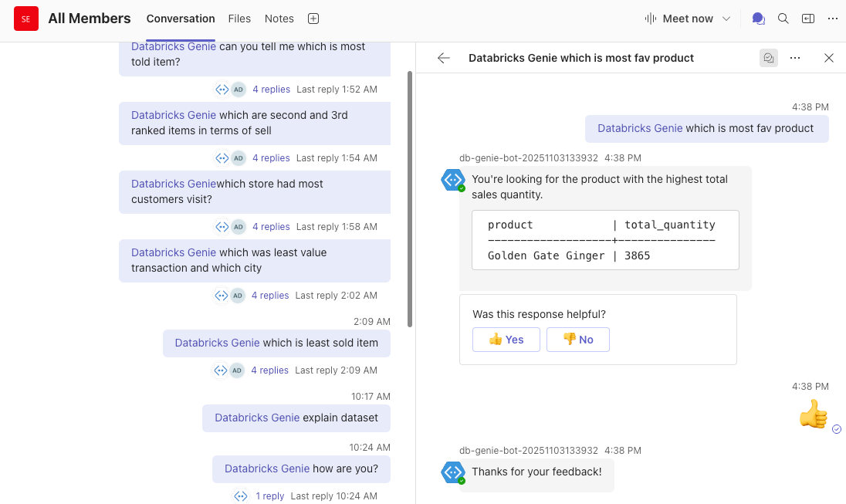Open the chat bubbles icon in header
Screen dimensions: 846x504
pyautogui.click(x=759, y=19)
